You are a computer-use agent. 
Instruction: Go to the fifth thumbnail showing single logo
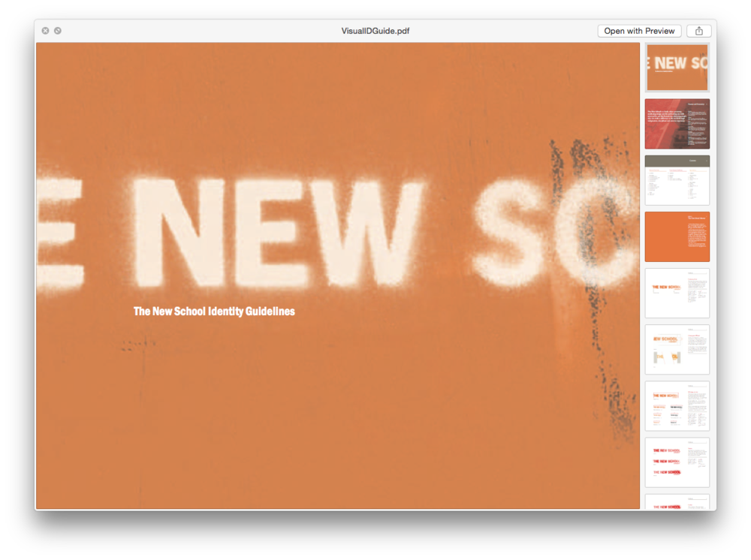point(677,293)
